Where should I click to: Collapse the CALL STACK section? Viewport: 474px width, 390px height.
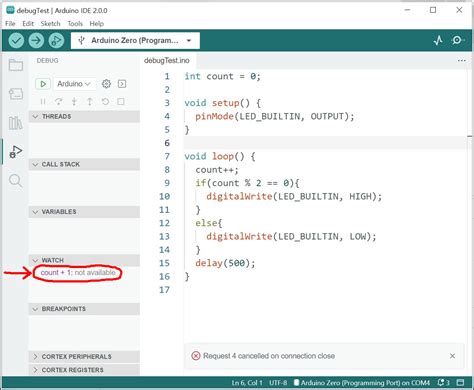tap(84, 164)
